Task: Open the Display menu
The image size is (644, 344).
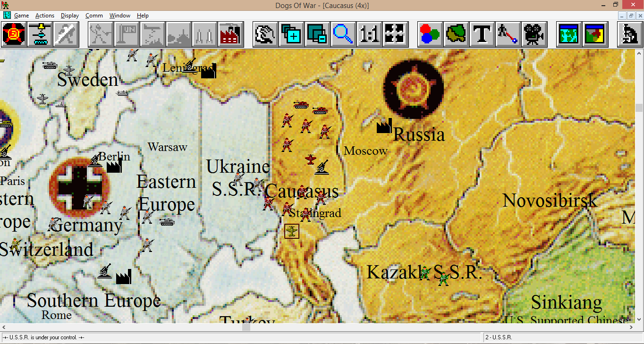Action: click(70, 16)
